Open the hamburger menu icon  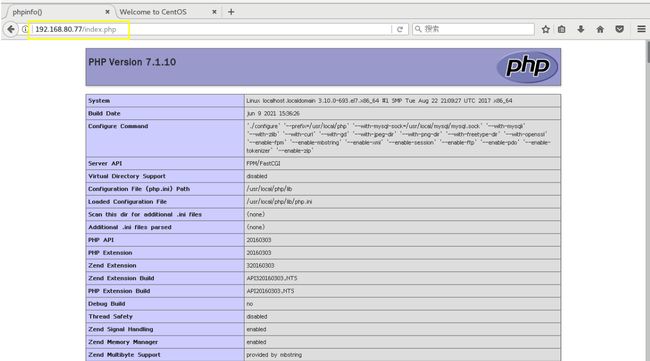point(641,29)
